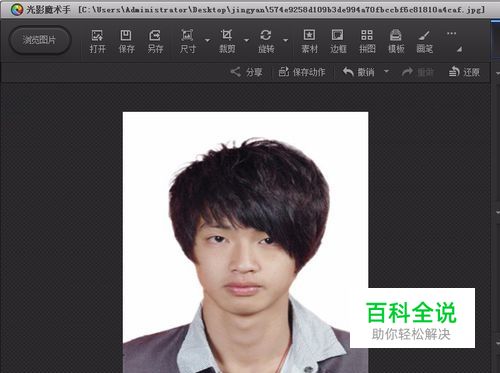Click the 光影魔术手 app logo icon
Viewport: 500px width, 373px height.
click(x=16, y=10)
